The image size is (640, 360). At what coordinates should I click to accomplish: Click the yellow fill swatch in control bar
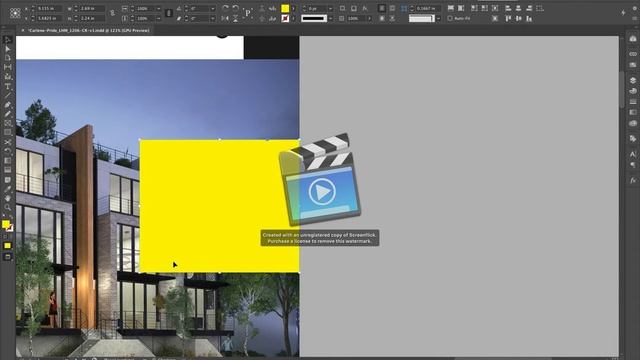click(x=285, y=8)
